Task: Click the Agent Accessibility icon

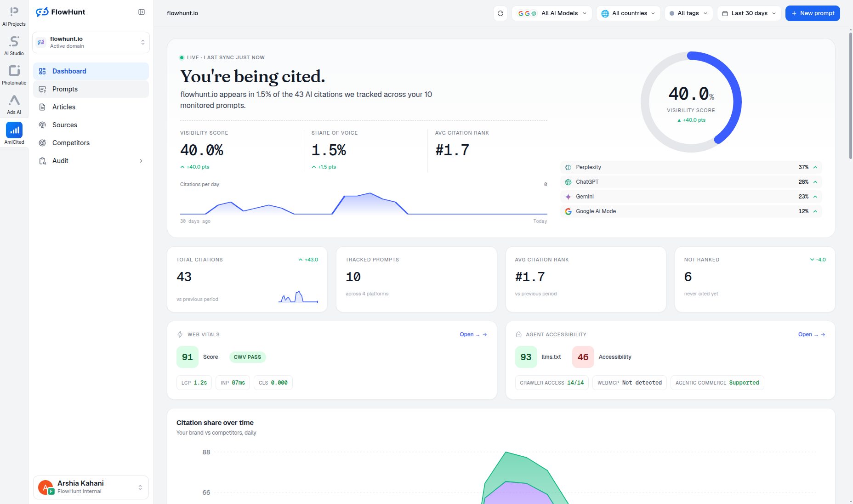Action: 518,334
